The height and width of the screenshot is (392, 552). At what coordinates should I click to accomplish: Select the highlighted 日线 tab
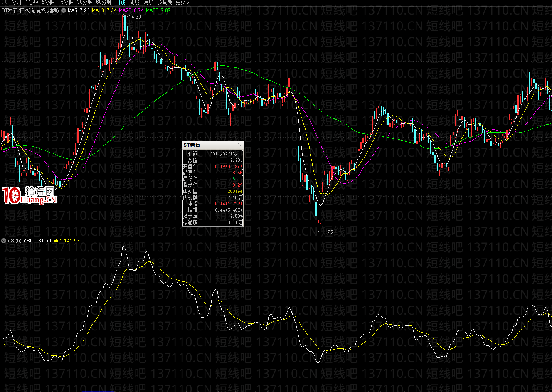[120, 2]
